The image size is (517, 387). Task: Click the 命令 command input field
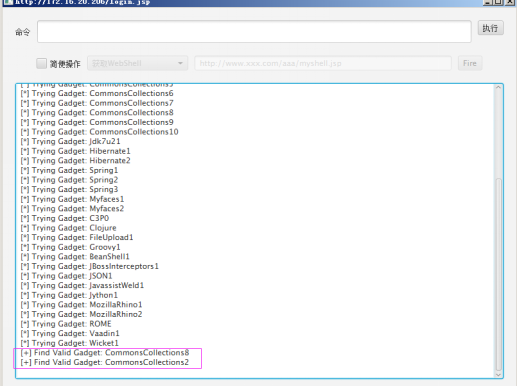[254, 32]
